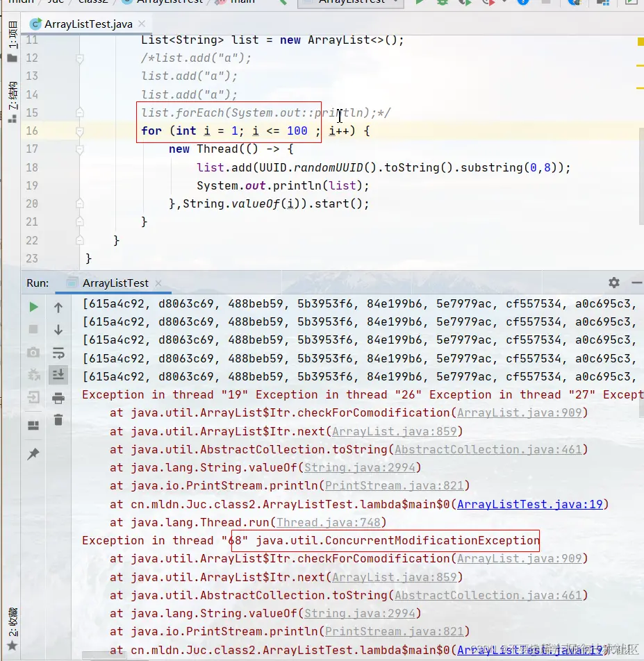Open the Thread.java:748 stack trace link
Viewport: 644px width, 661px height.
(x=328, y=523)
